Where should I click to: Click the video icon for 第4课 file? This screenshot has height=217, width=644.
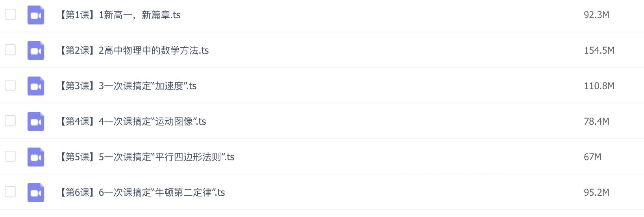(35, 122)
